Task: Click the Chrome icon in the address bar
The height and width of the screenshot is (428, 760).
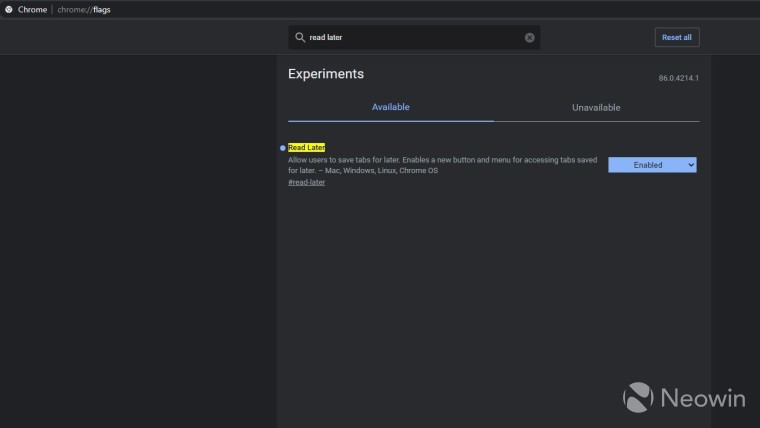Action: coord(8,9)
